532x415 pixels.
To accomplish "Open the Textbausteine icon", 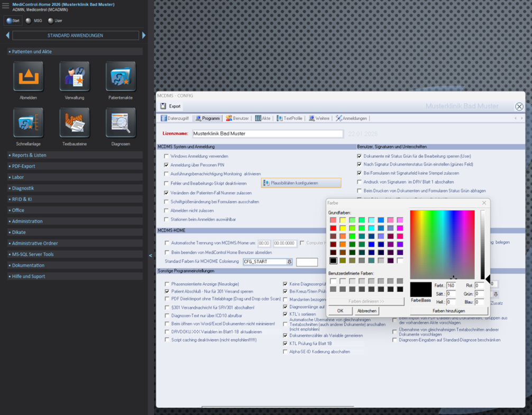I will click(x=75, y=123).
